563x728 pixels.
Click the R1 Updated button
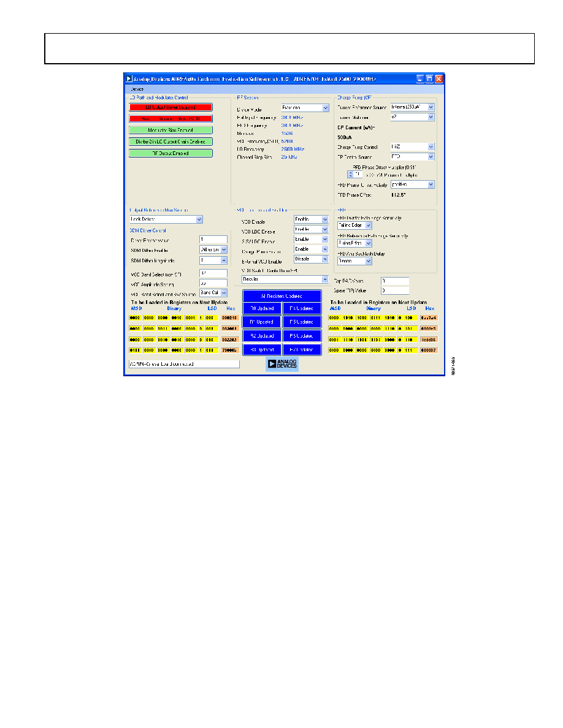pyautogui.click(x=262, y=322)
